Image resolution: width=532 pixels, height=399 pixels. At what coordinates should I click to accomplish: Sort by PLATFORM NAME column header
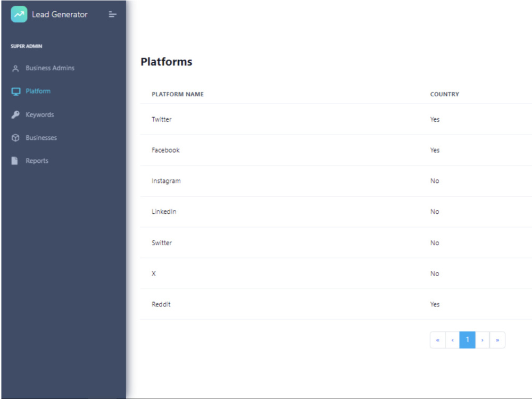[x=178, y=94]
